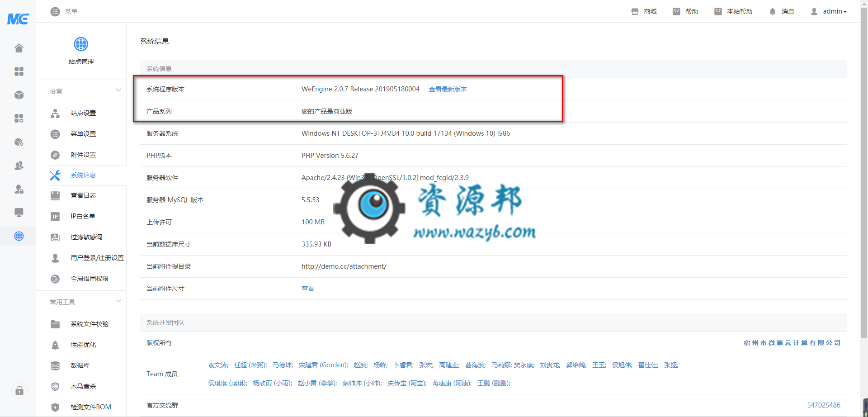Click 本站帮助 in the top bar
Image resolution: width=868 pixels, height=417 pixels.
pyautogui.click(x=733, y=11)
